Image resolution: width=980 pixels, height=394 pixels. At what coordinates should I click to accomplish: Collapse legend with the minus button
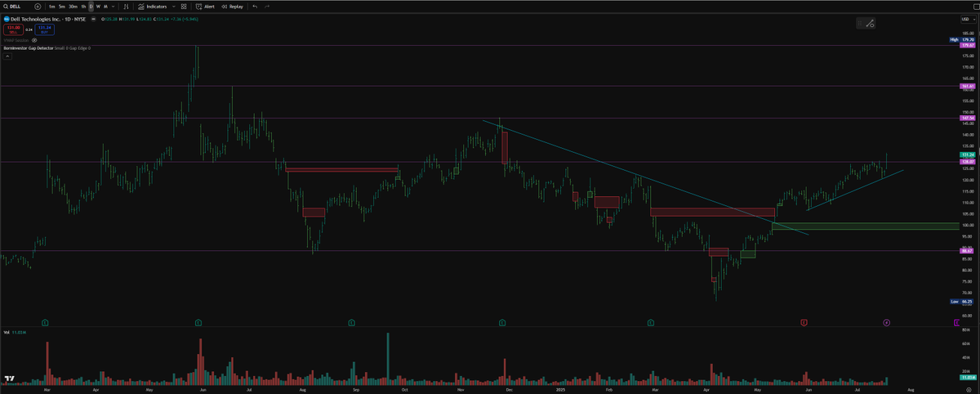(93, 19)
